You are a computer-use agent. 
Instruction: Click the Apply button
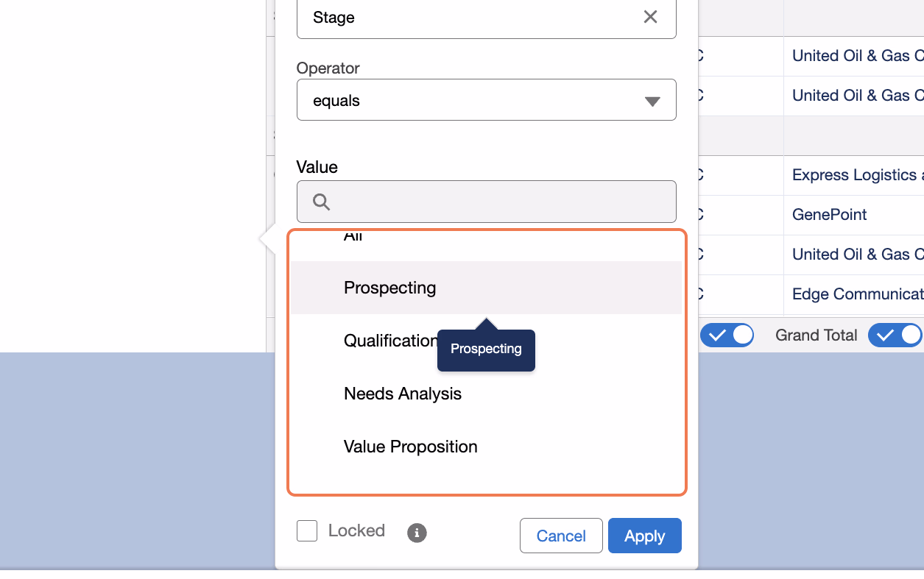coord(645,536)
